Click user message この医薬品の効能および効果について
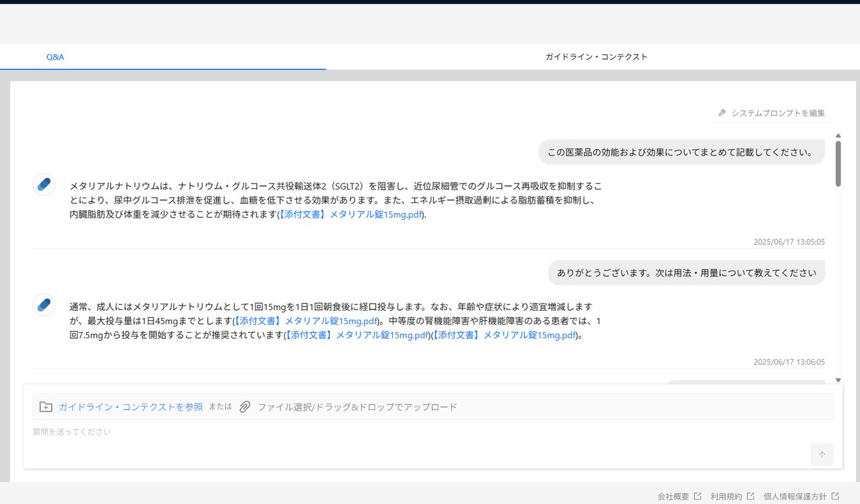The image size is (860, 504). click(x=681, y=152)
